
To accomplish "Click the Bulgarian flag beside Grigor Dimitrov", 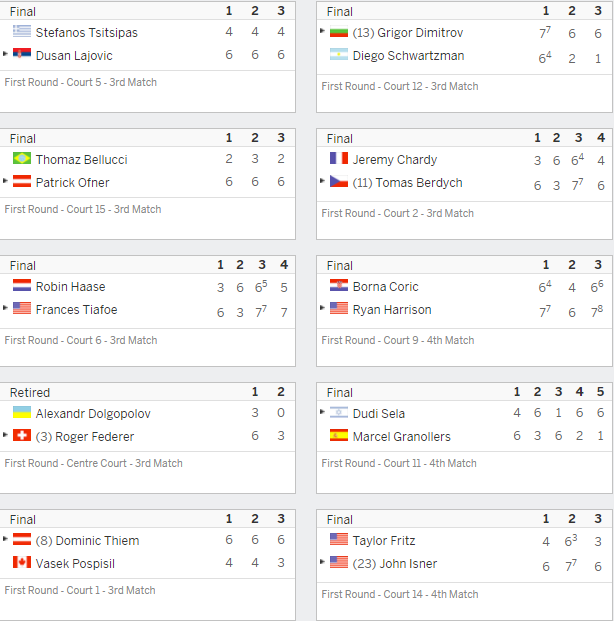I will coord(339,31).
